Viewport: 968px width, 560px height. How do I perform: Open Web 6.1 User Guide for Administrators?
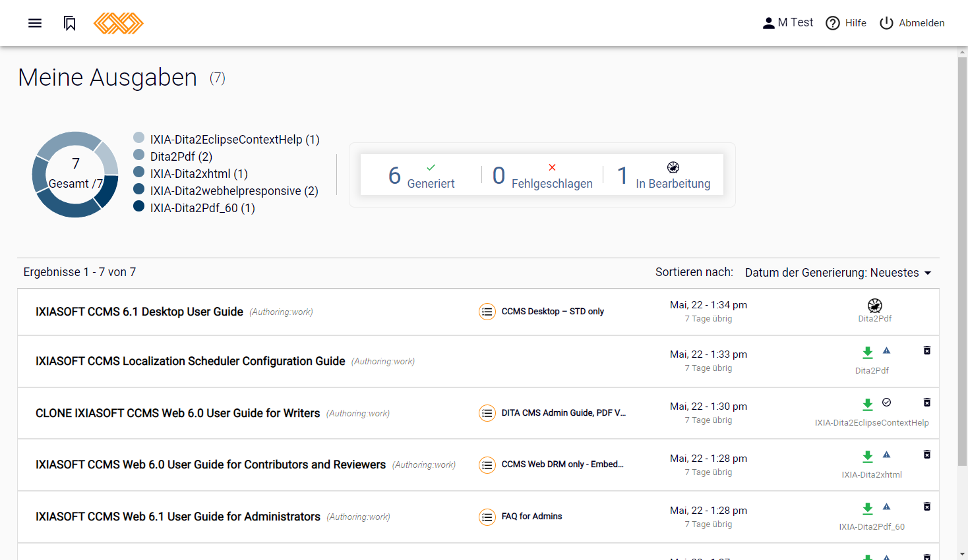pyautogui.click(x=178, y=517)
